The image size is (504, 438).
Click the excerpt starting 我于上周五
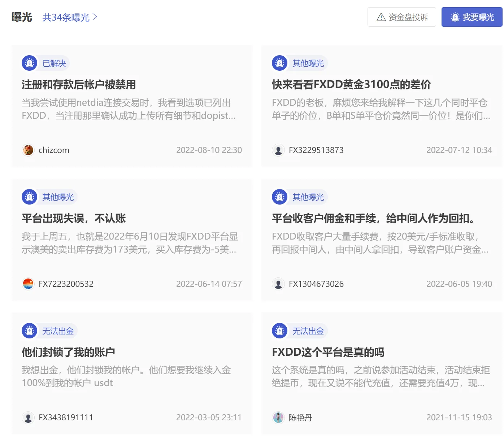pos(130,243)
